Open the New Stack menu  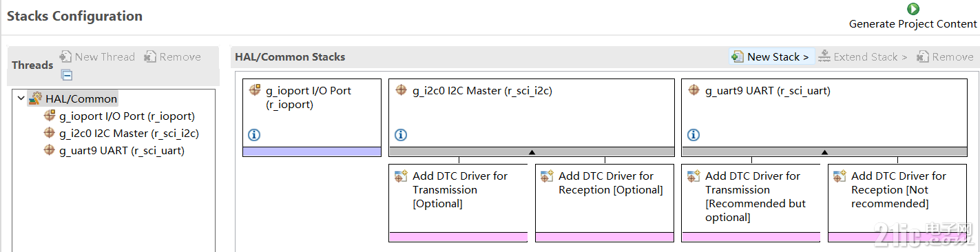pos(771,57)
